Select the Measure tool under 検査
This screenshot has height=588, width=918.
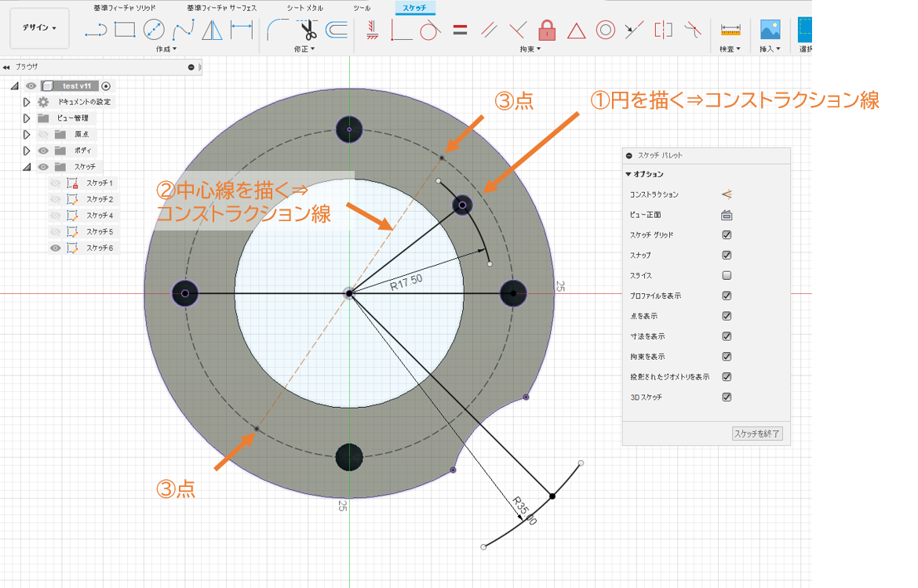coord(731,31)
